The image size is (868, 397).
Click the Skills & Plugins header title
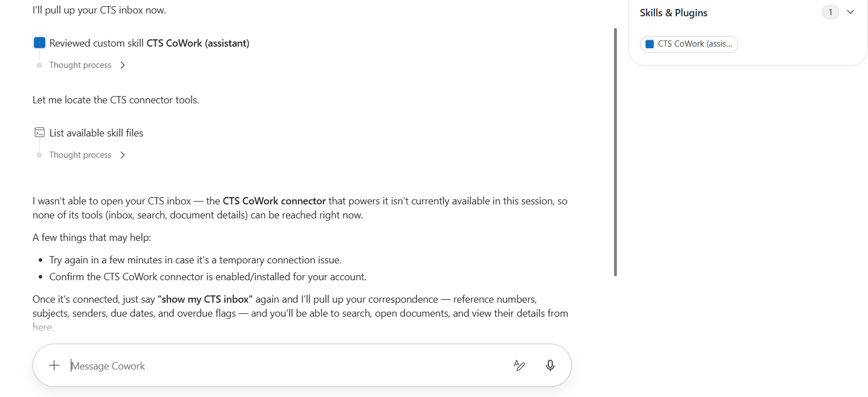tap(674, 12)
